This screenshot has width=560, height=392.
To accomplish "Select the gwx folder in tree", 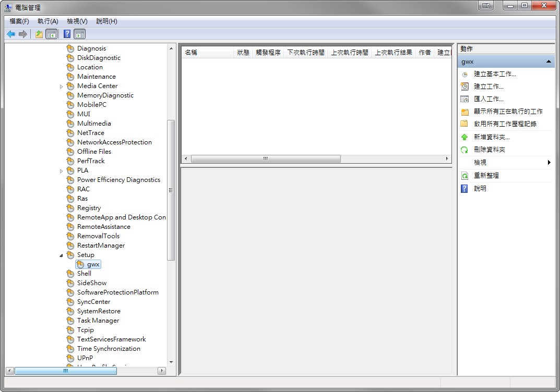I will click(93, 264).
